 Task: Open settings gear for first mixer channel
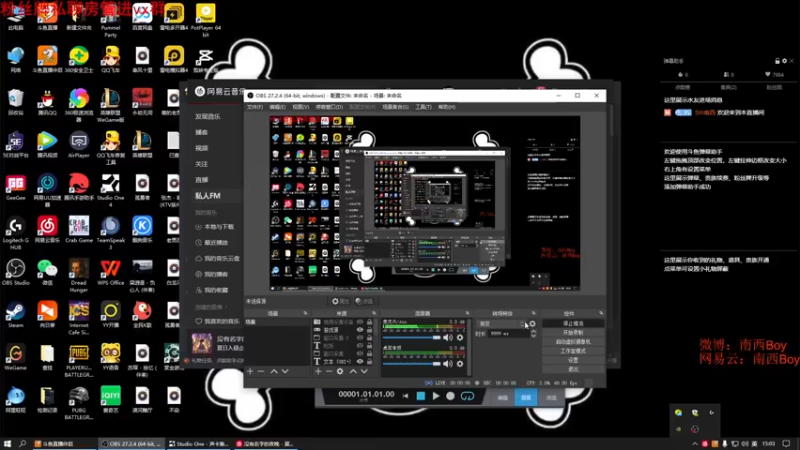460,338
